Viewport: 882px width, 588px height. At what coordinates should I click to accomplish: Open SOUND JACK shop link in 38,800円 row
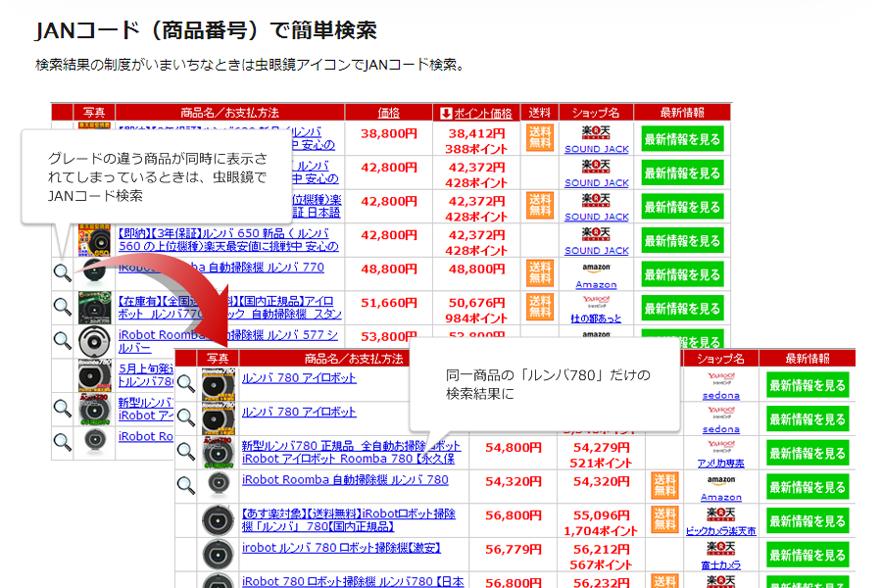point(596,149)
